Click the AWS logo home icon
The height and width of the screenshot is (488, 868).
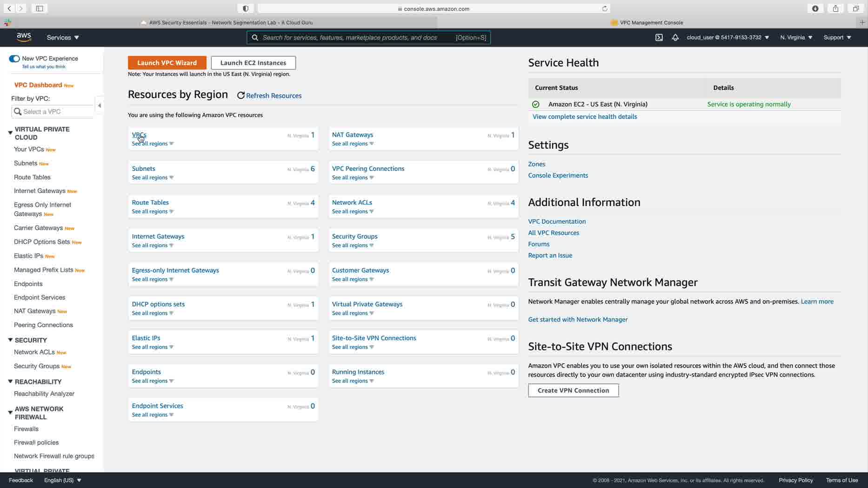[x=24, y=37]
